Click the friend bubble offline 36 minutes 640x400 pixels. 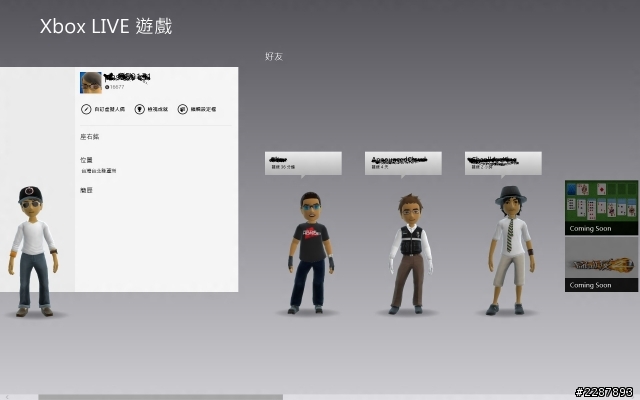[303, 163]
